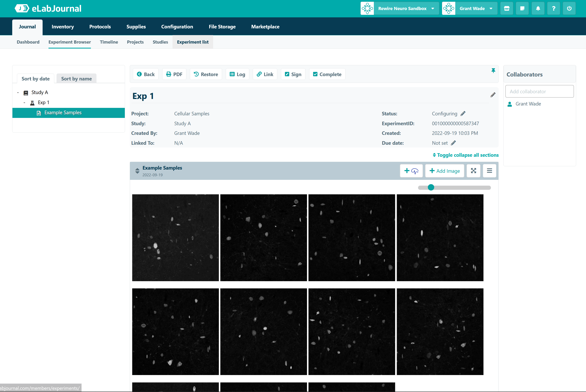Click the add annotation plus-brain button

(x=411, y=171)
